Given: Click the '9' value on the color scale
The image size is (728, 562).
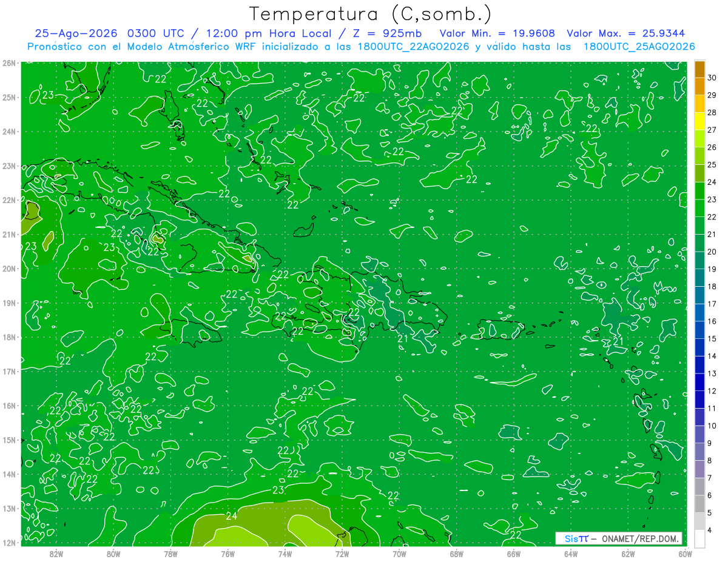Looking at the screenshot, I should pos(710,443).
